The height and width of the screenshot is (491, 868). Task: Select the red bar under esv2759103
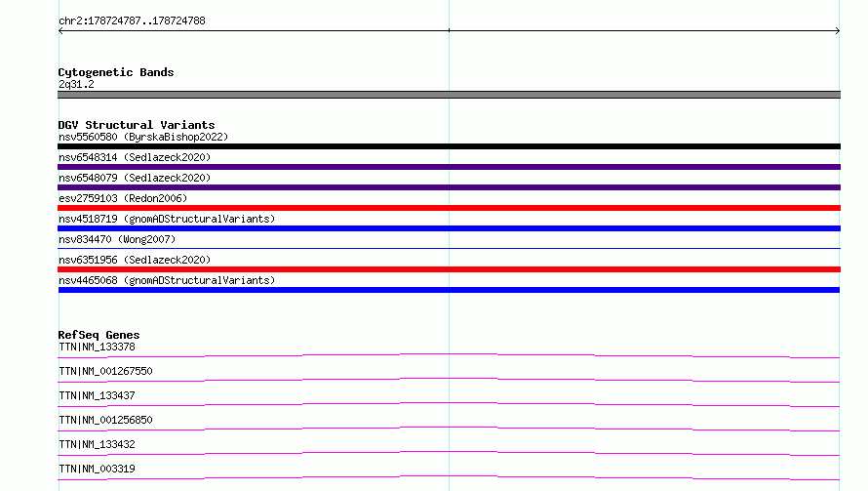pos(449,208)
